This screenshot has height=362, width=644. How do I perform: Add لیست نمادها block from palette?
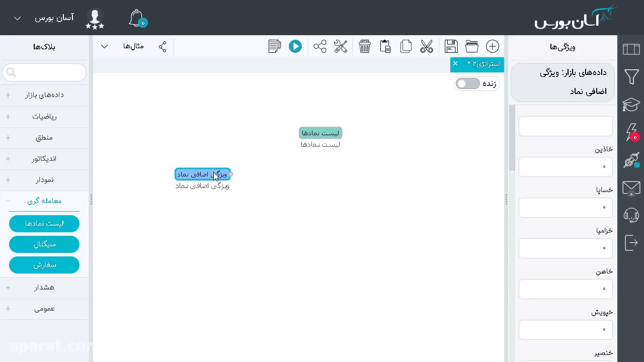pos(44,224)
